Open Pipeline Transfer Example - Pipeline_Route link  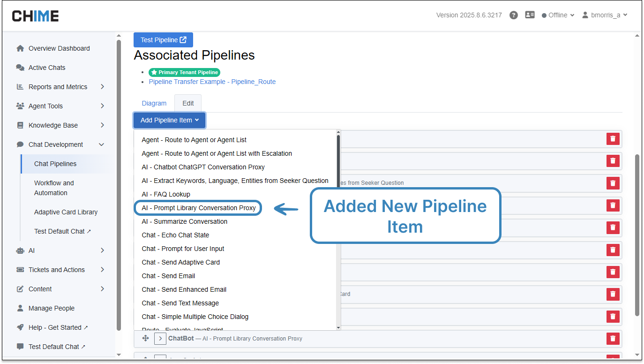pos(212,82)
